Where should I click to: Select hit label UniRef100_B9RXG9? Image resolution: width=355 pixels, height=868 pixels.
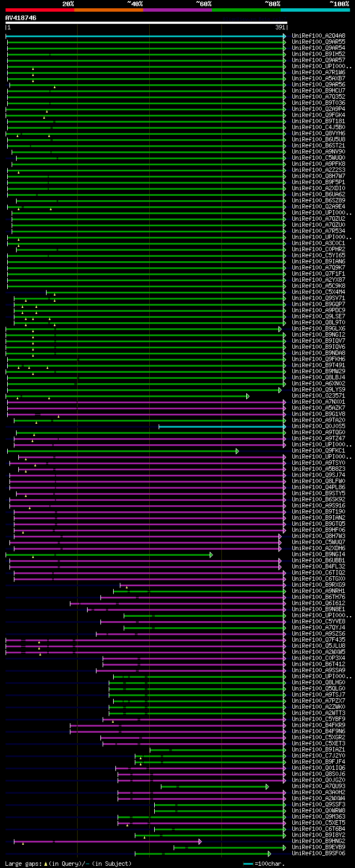(x=318, y=585)
